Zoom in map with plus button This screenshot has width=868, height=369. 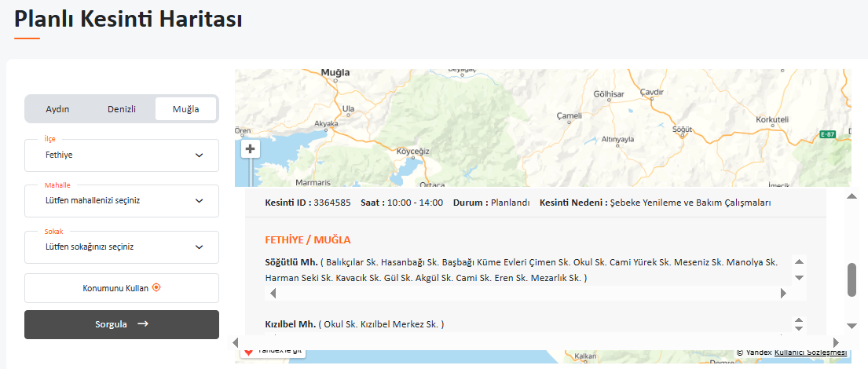click(251, 149)
